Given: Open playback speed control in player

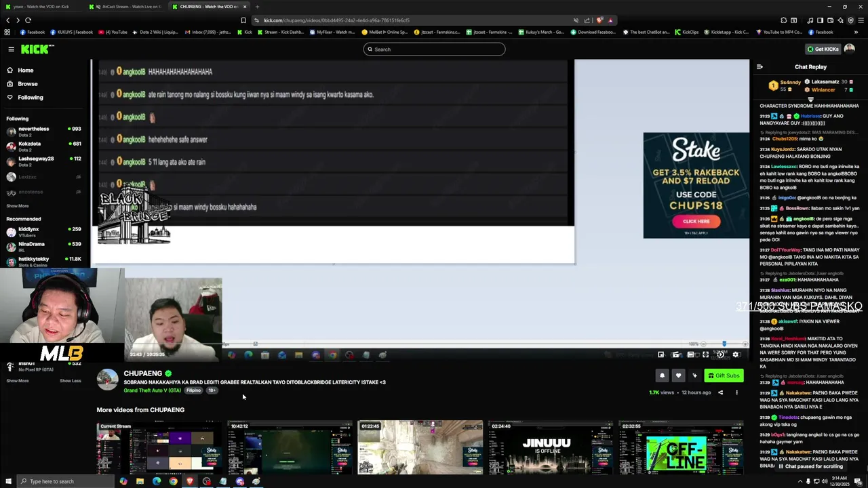Looking at the screenshot, I should (x=721, y=354).
